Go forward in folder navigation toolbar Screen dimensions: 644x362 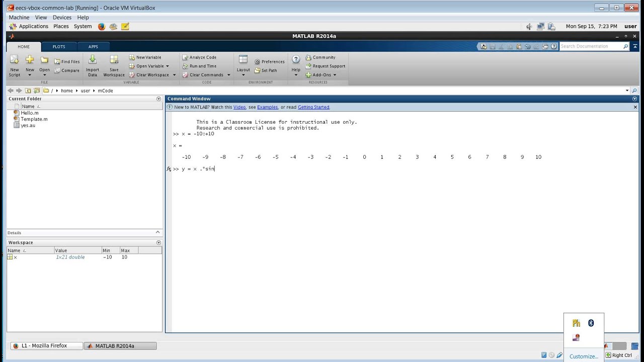(x=19, y=90)
